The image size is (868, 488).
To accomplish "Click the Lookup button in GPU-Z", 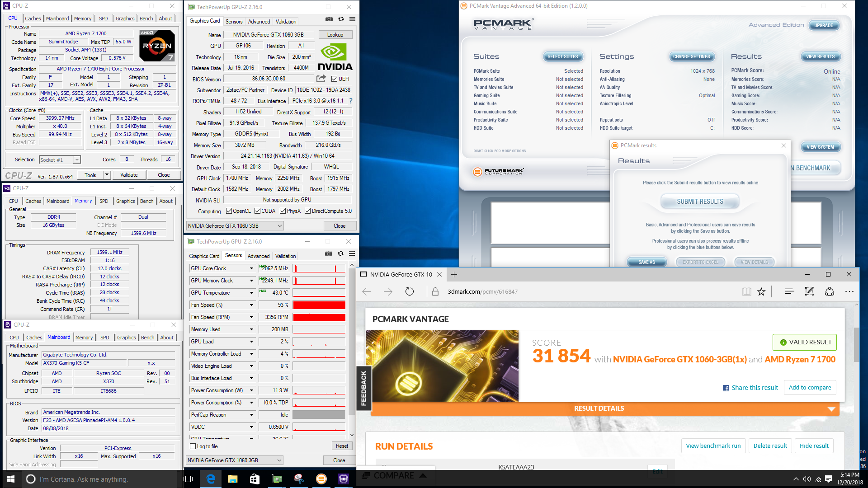I will pyautogui.click(x=335, y=35).
